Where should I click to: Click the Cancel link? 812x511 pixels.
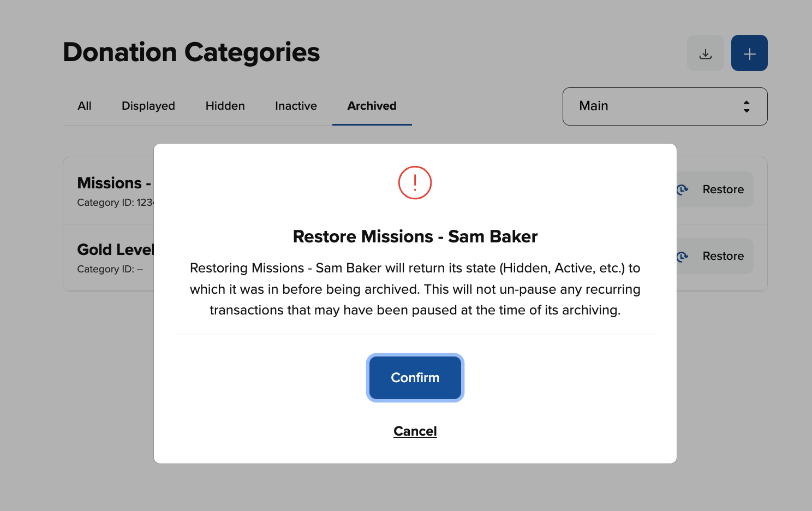[415, 431]
